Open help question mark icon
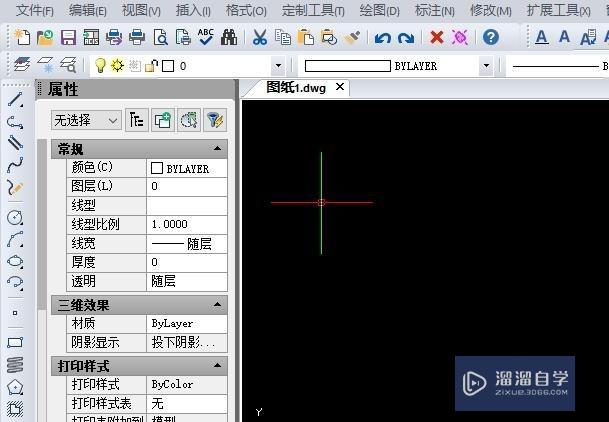Image resolution: width=609 pixels, height=422 pixels. (491, 37)
